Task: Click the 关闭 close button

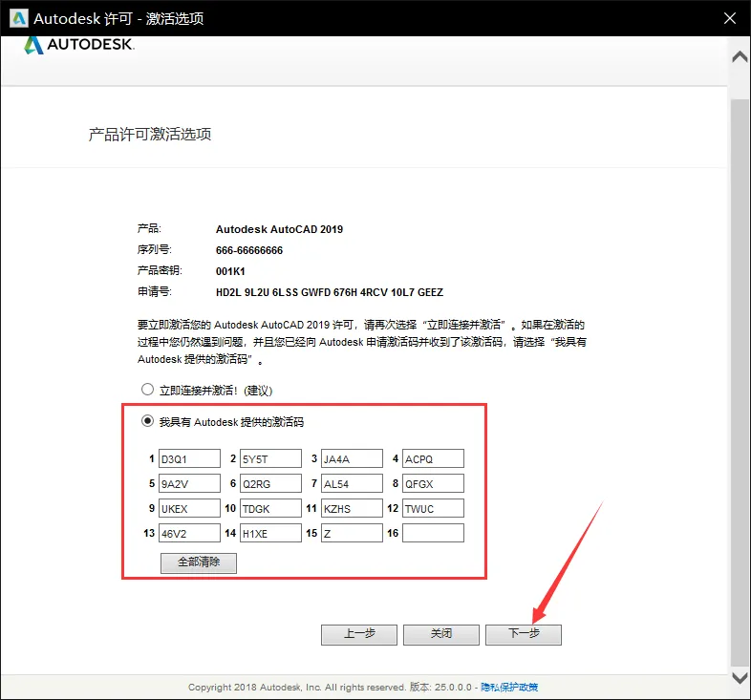Action: tap(441, 635)
